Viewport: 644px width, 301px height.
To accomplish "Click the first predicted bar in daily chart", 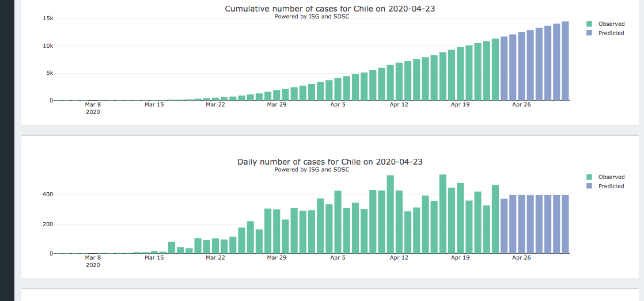I will click(x=504, y=226).
